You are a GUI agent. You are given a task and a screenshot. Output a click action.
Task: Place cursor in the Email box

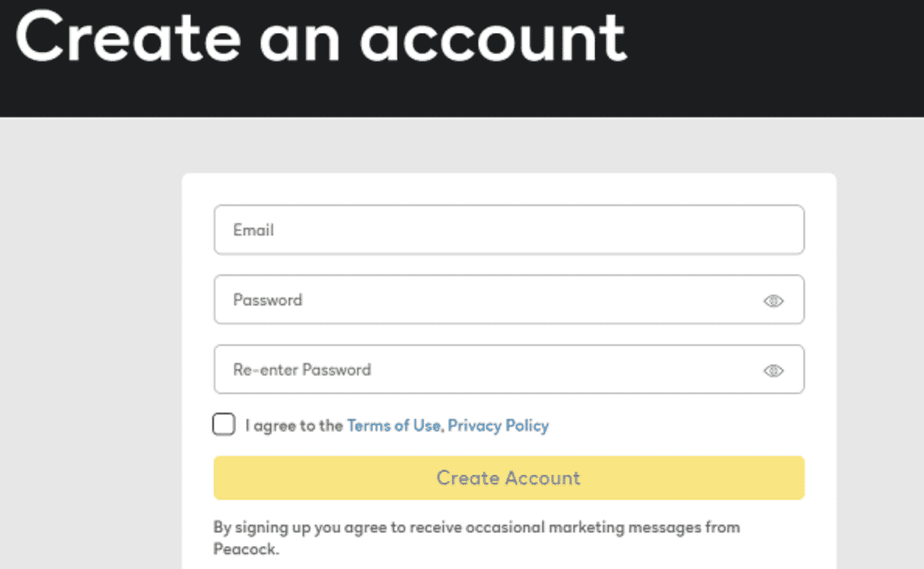coord(509,229)
